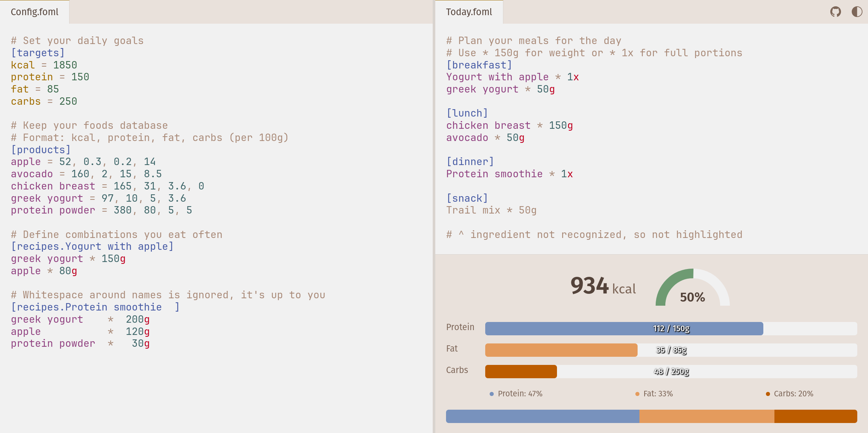Viewport: 868px width, 433px height.
Task: Click the [breakfast] section header
Action: 479,65
